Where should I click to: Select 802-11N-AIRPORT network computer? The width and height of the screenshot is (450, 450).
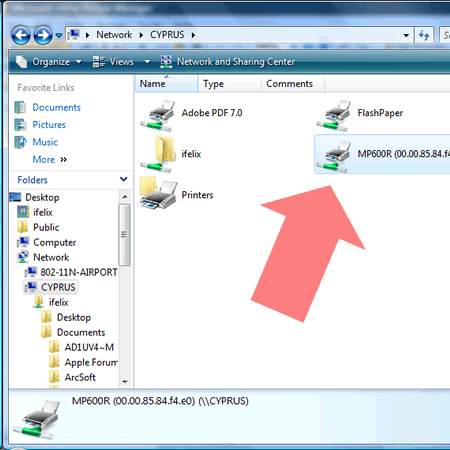[x=79, y=272]
